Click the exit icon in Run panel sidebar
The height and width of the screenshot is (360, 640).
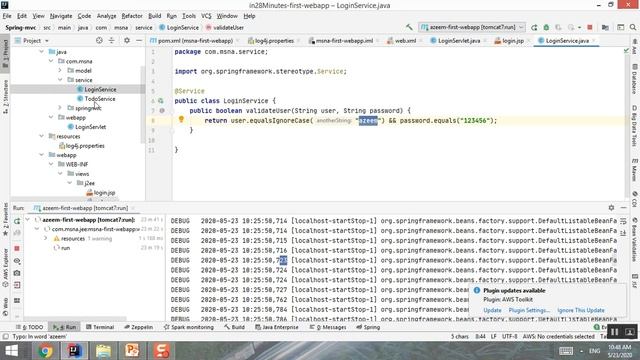coord(17,285)
